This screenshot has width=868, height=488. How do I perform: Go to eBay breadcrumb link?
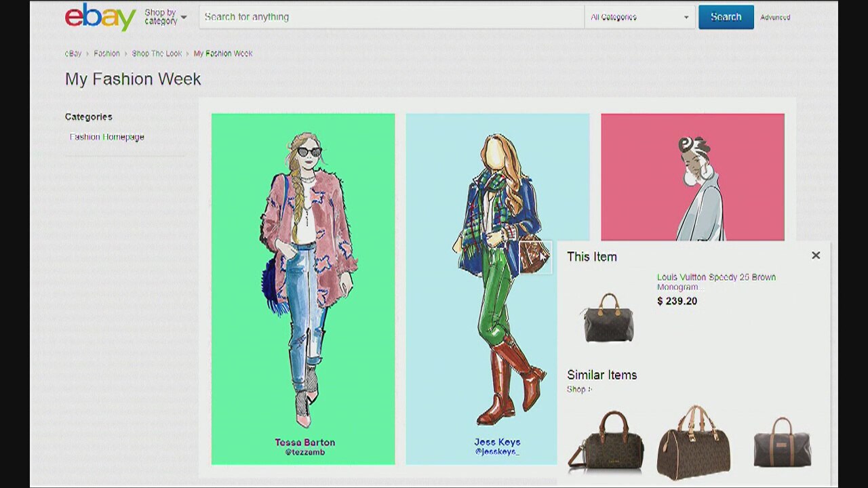point(73,54)
